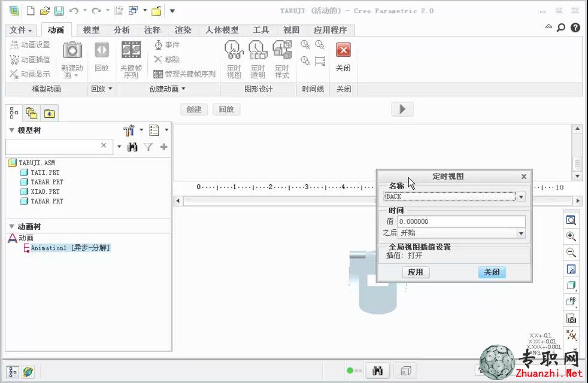588x383 pixels.
Task: Click the 应用 button in dialog
Action: coord(416,272)
